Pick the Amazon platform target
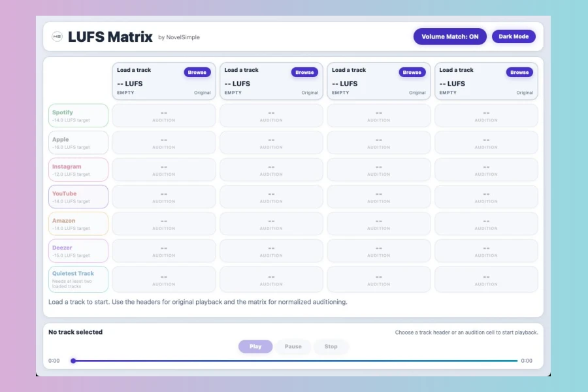Screen dimensions: 588x392 (78, 224)
